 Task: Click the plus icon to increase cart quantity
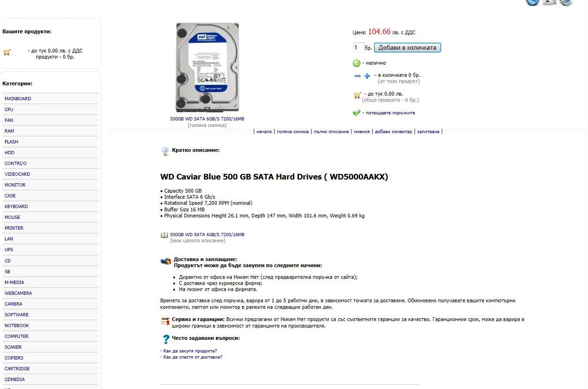(x=367, y=76)
